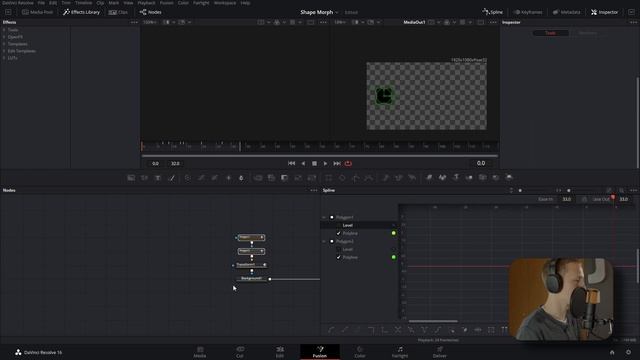Screen dimensions: 640x360
Task: Apply Step In in Spline toolbar
Action: click(371, 329)
